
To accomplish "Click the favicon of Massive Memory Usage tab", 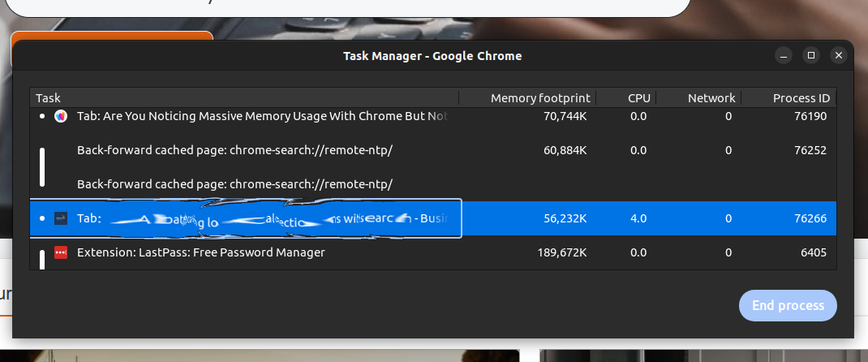I will pyautogui.click(x=61, y=116).
